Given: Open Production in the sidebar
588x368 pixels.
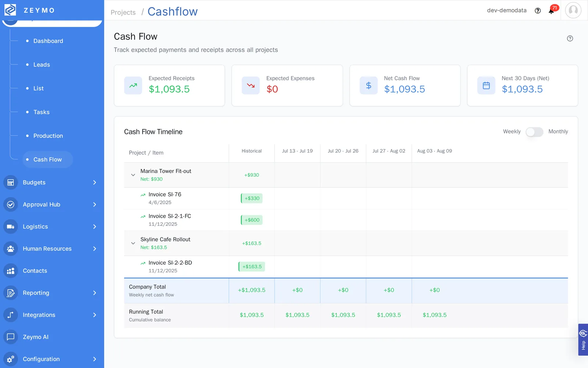Looking at the screenshot, I should coord(48,136).
